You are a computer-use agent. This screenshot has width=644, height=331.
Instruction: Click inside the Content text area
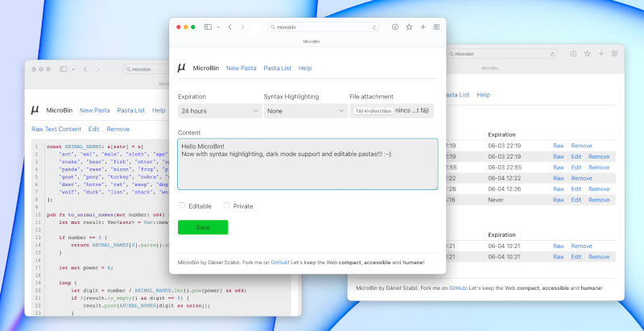tap(308, 163)
